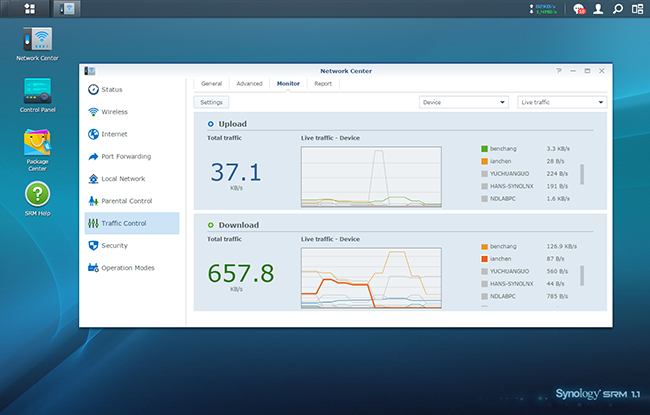
Task: Click ianchen's swatch in Download legend
Action: tap(485, 259)
